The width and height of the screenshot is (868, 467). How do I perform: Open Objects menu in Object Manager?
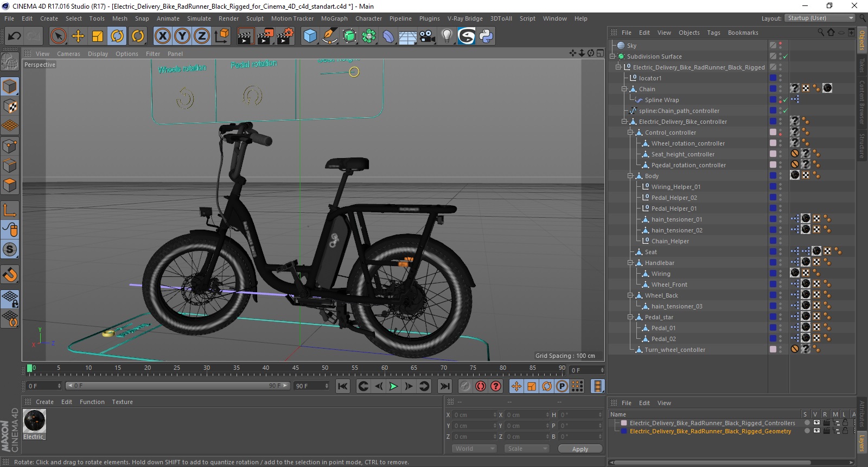click(x=689, y=33)
